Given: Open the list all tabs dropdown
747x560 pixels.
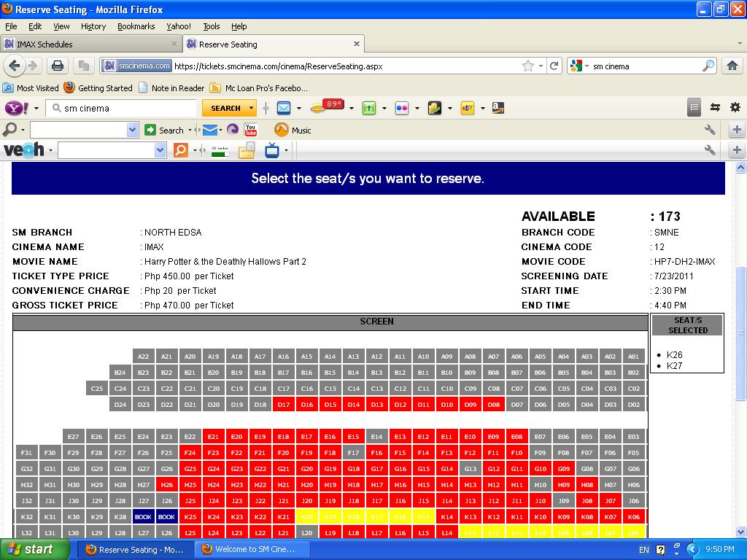Looking at the screenshot, I should [x=740, y=44].
